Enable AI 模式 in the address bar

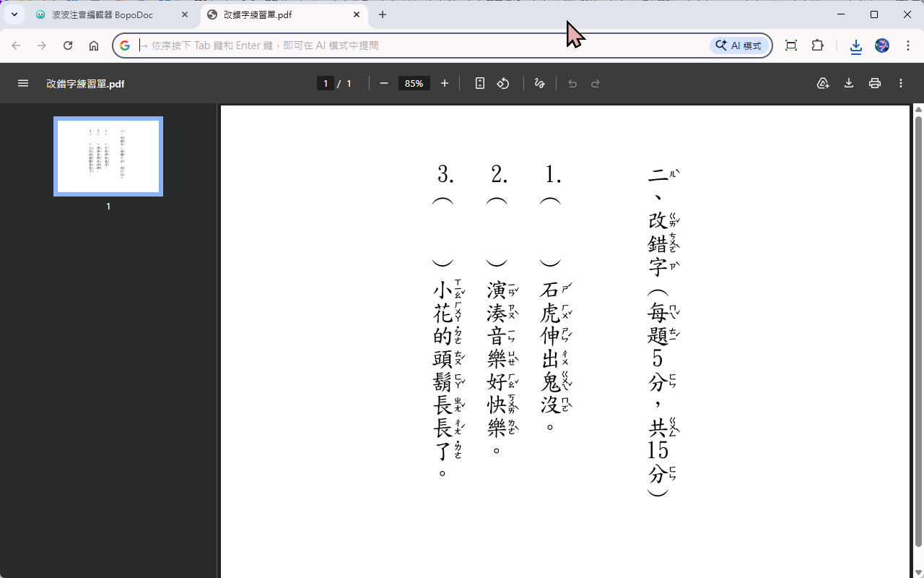[738, 45]
